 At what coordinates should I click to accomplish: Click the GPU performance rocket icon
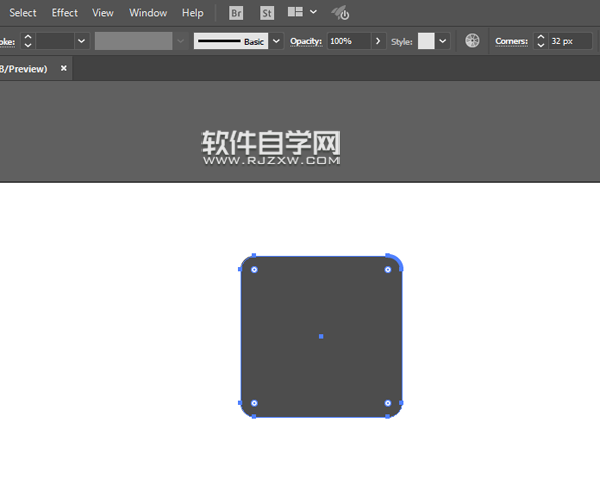[341, 13]
